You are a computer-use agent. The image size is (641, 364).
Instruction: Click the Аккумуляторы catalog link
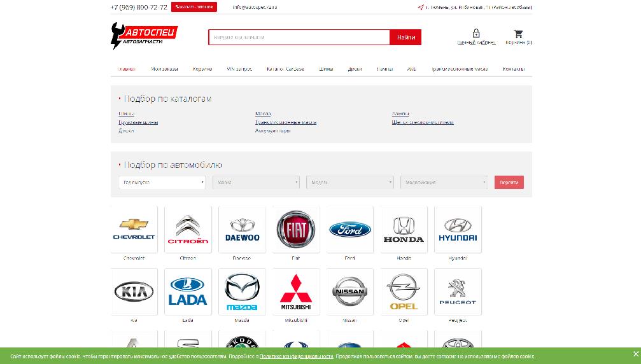272,130
